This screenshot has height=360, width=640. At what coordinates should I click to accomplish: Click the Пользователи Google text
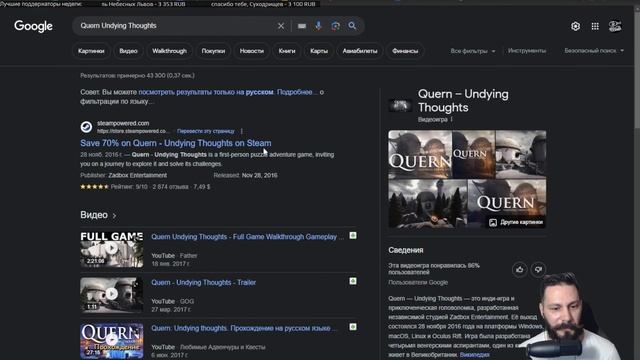click(418, 282)
